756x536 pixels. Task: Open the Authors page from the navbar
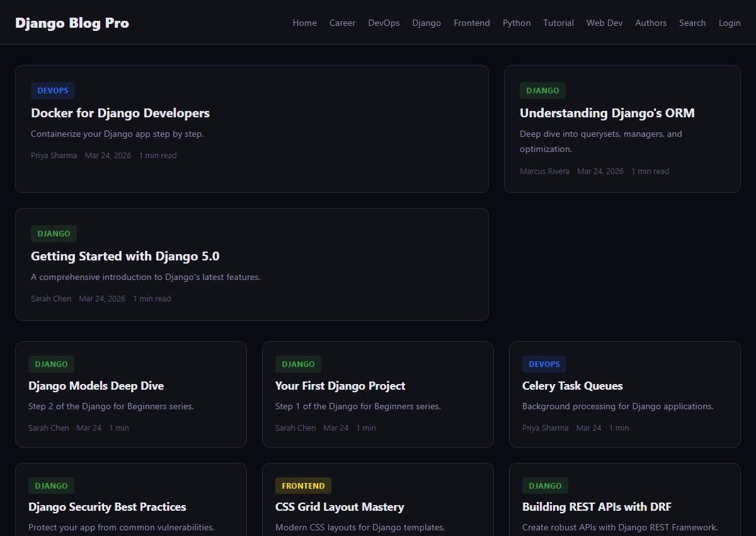click(651, 23)
